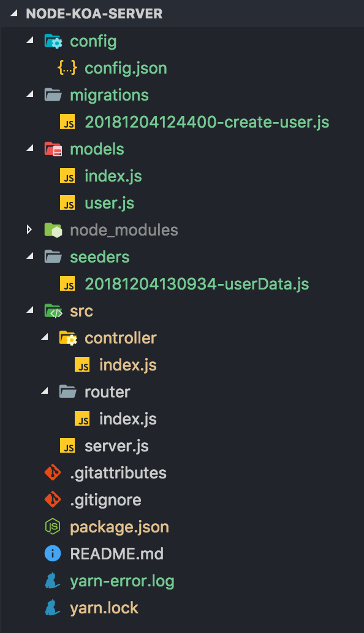Open 20181204130934-userData.js file
Screen dimensions: 364x633
[197, 284]
